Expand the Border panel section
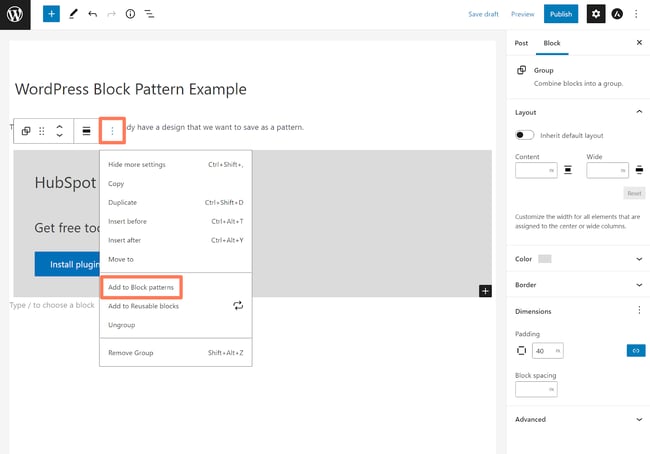Viewport: 650px width, 454px height. click(638, 285)
